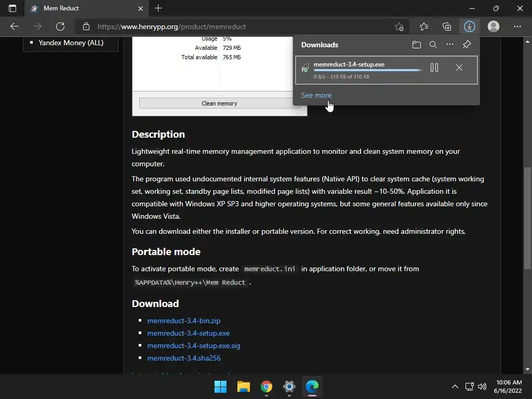Click the forward navigation arrow
Screen dimensions: 532x399
point(37,26)
